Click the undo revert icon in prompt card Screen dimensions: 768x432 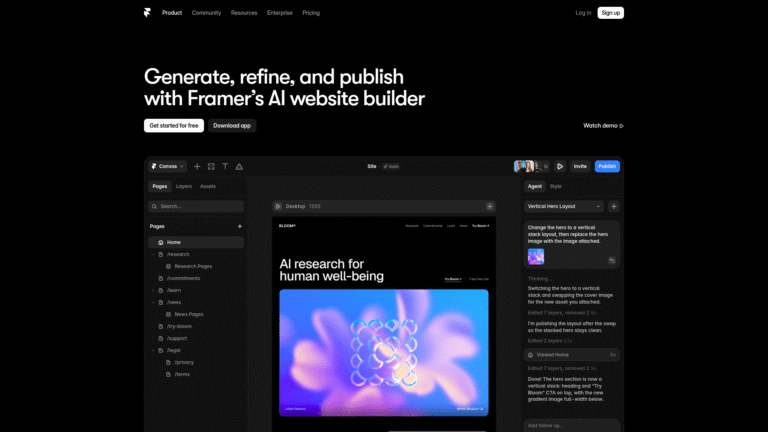(x=612, y=261)
